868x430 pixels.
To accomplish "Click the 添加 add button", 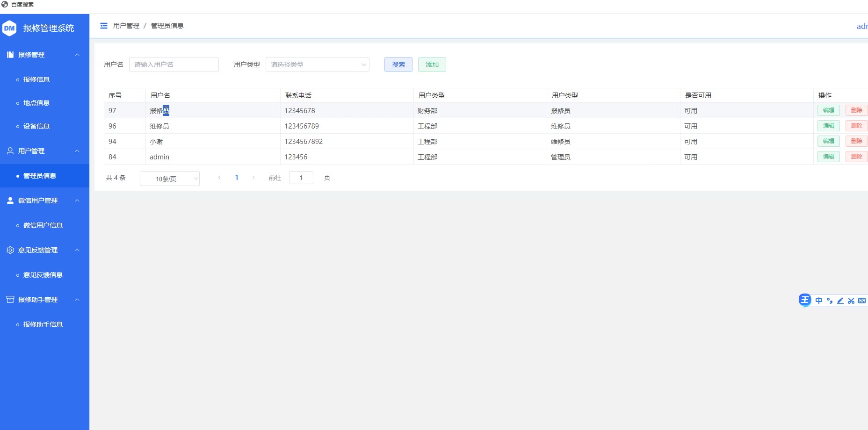I will pyautogui.click(x=432, y=64).
